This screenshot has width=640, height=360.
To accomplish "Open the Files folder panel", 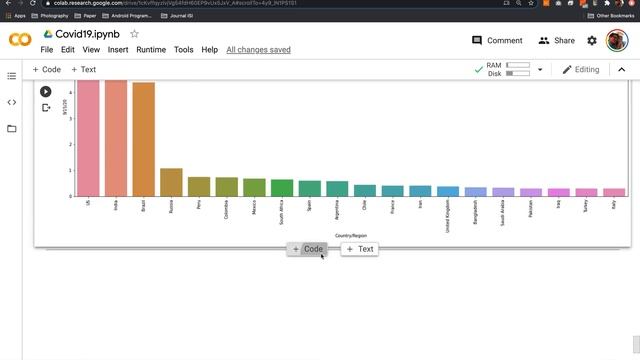I will point(11,129).
